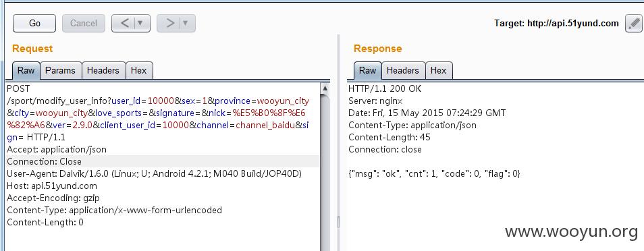Switch to the Request Params tab
The height and width of the screenshot is (251, 644).
tap(60, 71)
